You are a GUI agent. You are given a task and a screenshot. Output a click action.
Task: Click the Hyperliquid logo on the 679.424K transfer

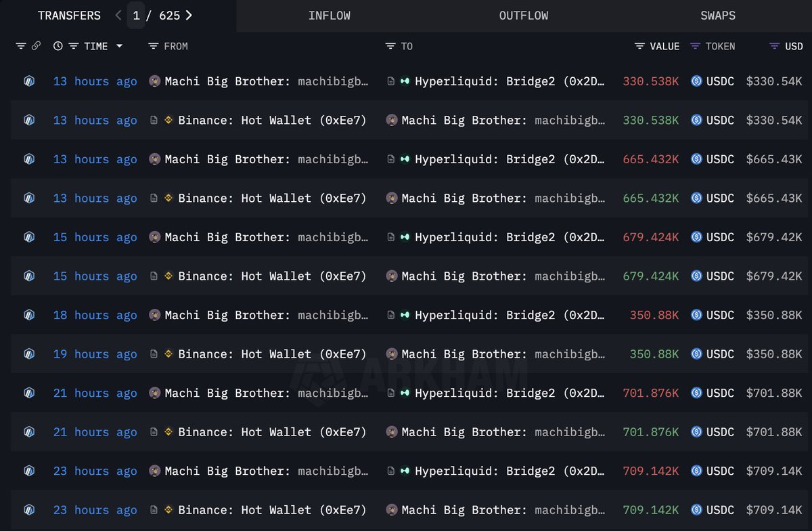[x=405, y=237]
